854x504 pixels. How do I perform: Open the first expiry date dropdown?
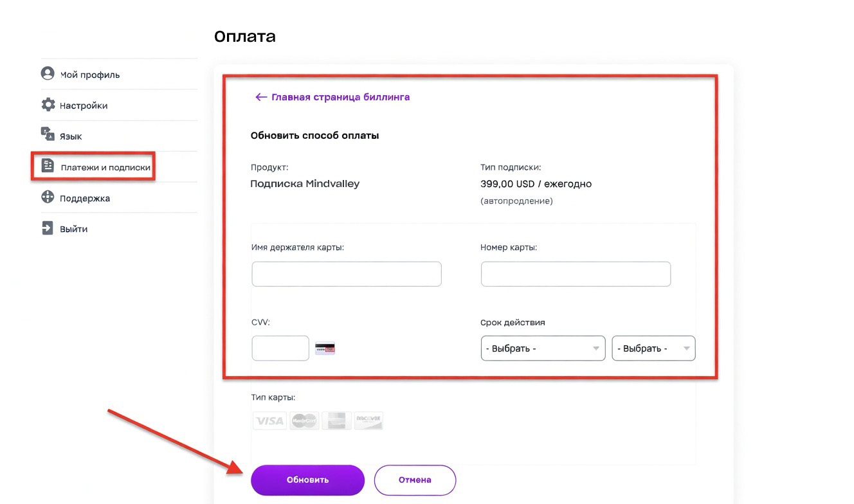(x=543, y=348)
